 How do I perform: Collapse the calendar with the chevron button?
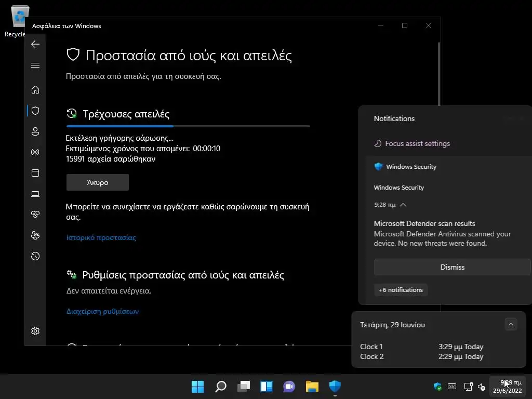point(511,324)
